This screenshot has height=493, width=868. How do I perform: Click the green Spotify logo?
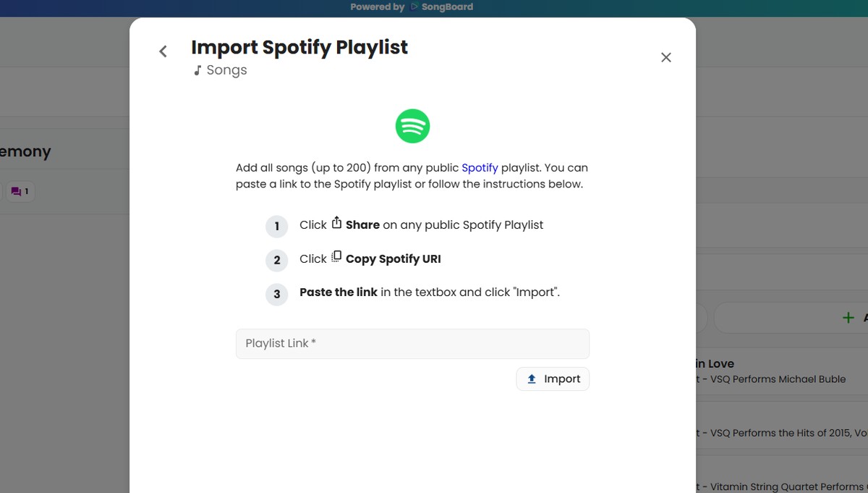[x=412, y=126]
